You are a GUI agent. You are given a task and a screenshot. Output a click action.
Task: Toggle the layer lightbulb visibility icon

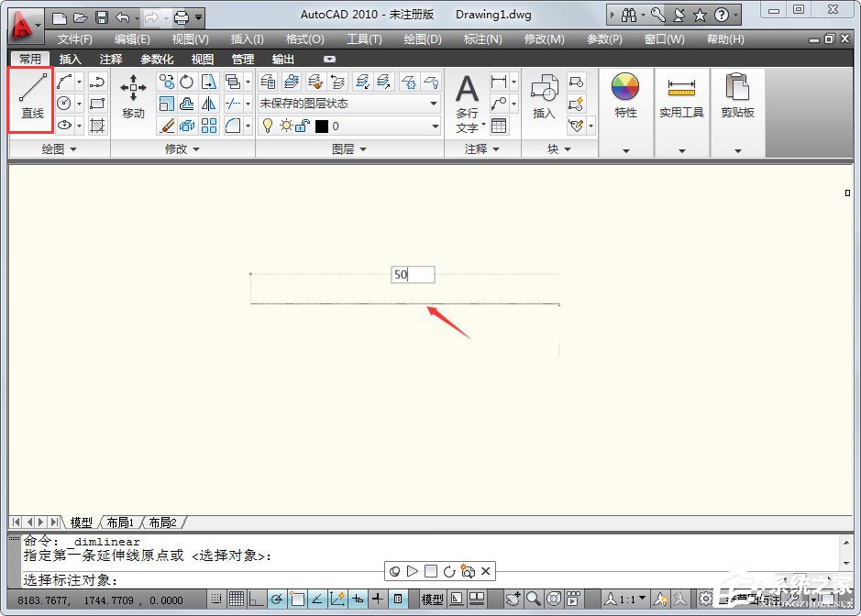point(268,124)
